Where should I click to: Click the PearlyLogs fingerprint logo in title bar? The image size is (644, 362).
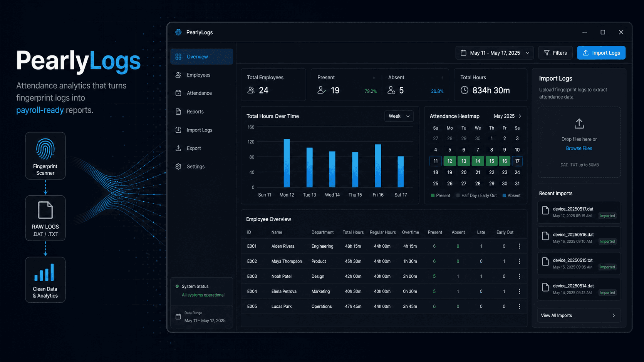coord(178,32)
